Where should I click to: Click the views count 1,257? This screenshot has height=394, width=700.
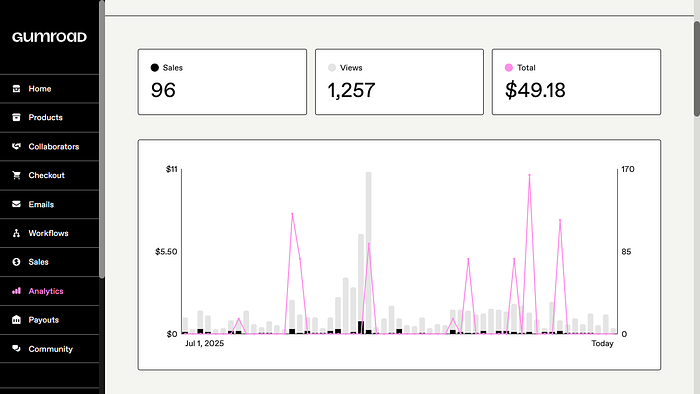point(351,90)
